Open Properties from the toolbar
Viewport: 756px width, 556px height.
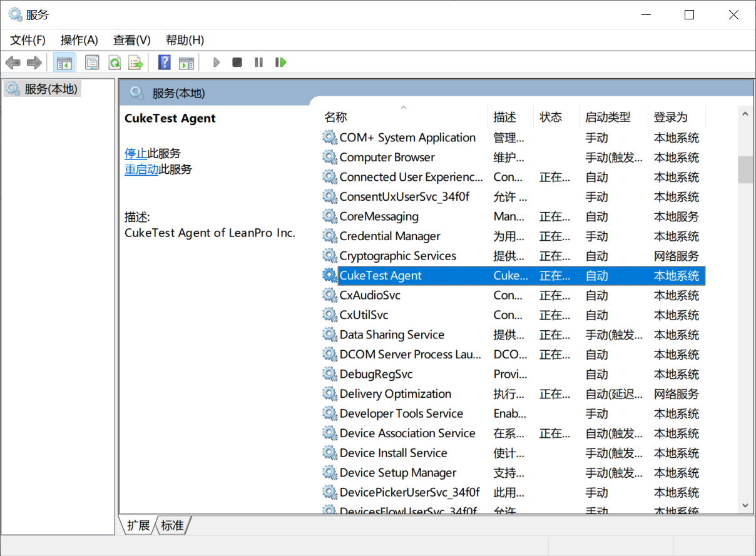pyautogui.click(x=92, y=63)
